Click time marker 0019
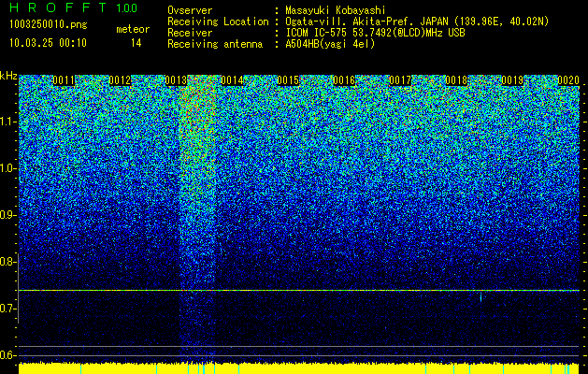 tap(512, 80)
